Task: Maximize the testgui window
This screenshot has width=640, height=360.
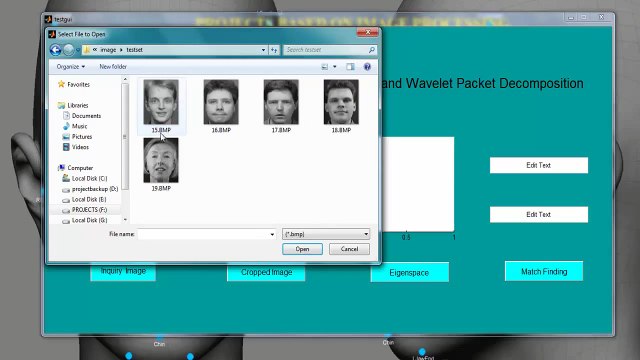Action: point(584,18)
